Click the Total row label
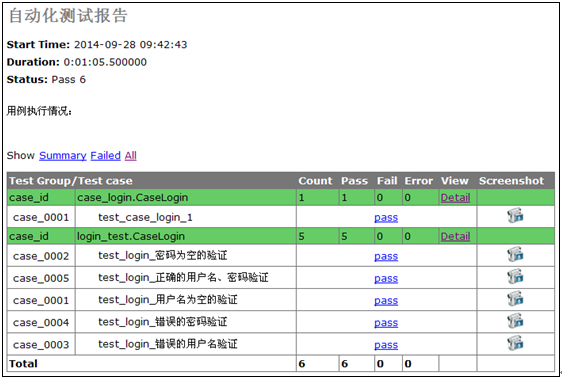This screenshot has width=562, height=379. pos(23,364)
